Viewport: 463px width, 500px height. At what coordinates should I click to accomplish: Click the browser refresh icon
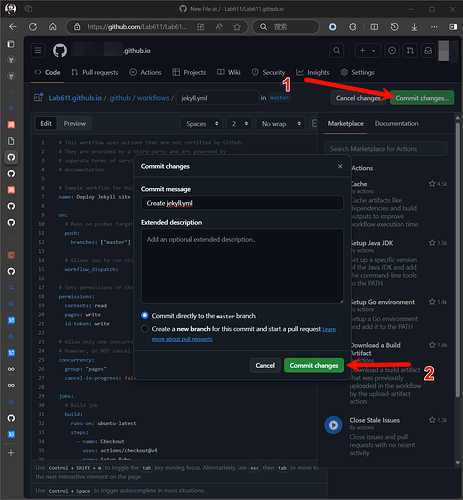click(x=33, y=27)
